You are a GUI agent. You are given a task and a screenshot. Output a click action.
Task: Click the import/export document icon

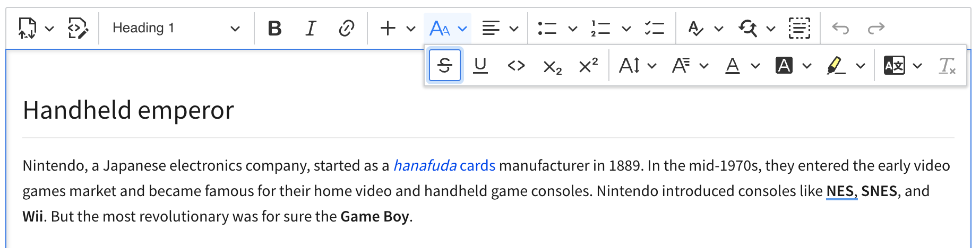pos(27,28)
